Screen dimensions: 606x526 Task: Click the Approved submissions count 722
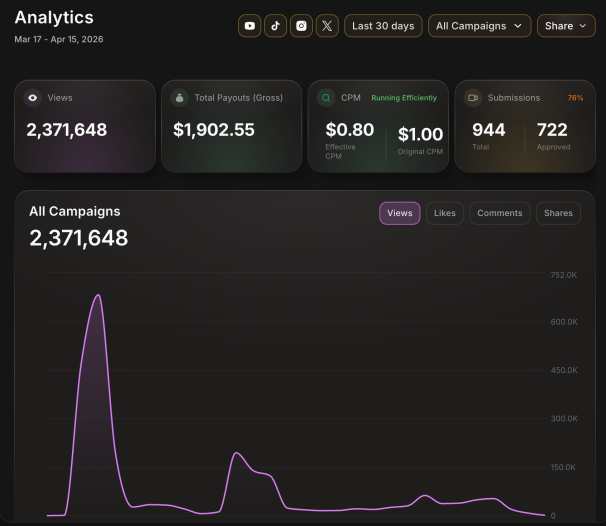coord(552,130)
